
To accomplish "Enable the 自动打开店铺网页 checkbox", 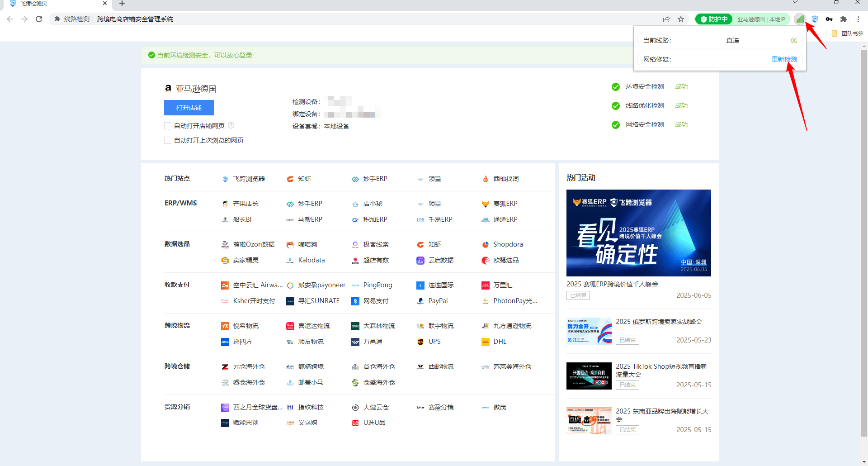I will (168, 126).
